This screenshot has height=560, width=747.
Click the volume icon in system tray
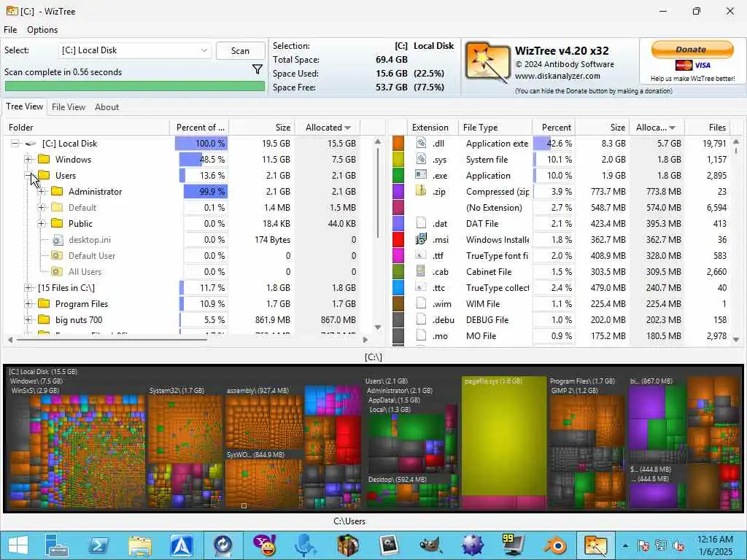678,545
